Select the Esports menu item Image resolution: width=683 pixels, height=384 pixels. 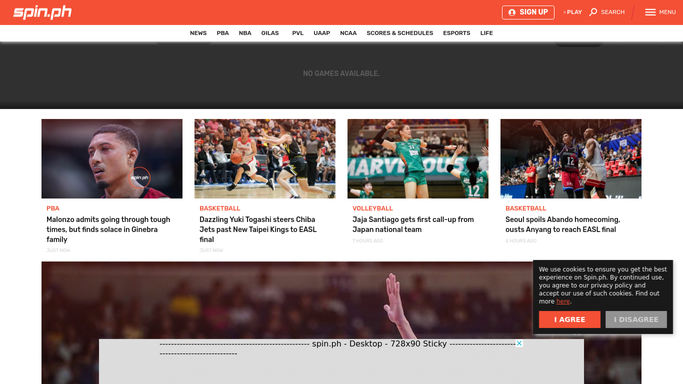pos(456,33)
